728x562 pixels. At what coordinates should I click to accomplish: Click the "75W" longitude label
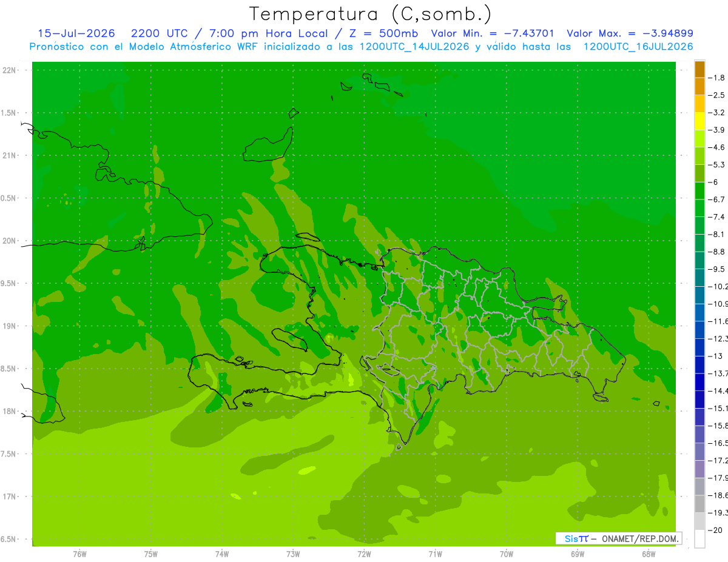pyautogui.click(x=151, y=554)
